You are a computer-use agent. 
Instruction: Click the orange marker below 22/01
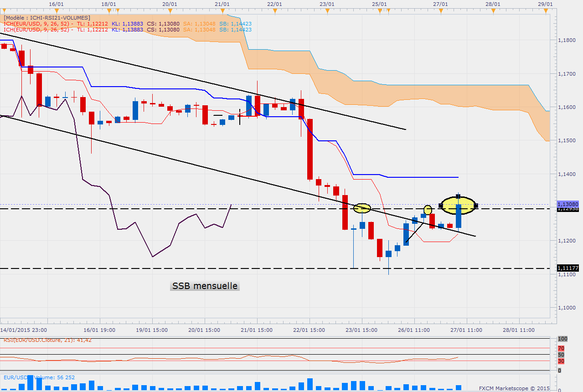(x=274, y=10)
